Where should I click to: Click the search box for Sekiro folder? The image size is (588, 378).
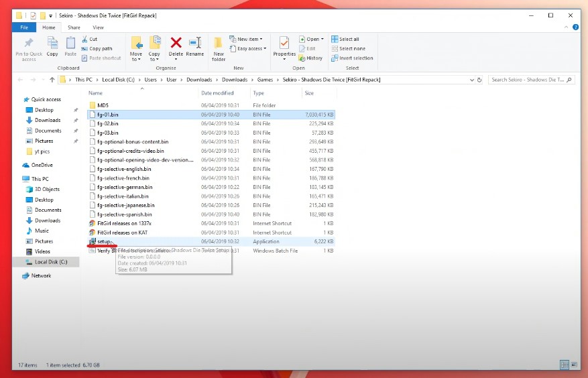[532, 80]
